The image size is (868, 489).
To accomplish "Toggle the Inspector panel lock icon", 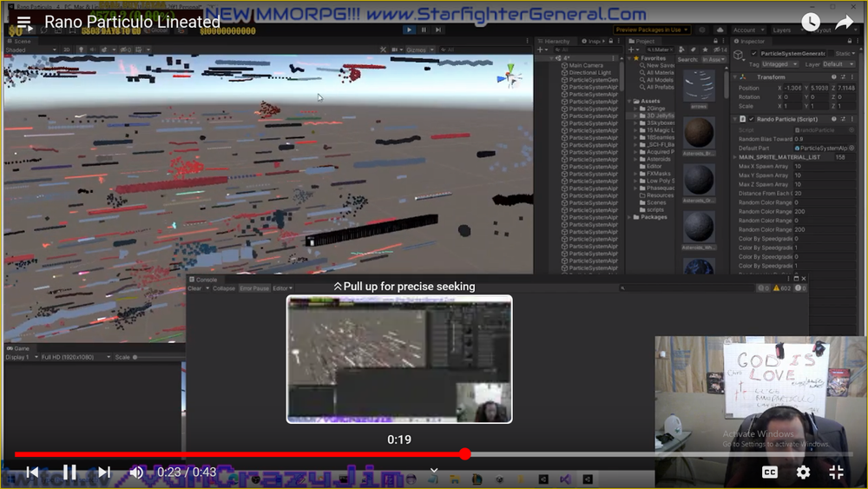I will 849,41.
